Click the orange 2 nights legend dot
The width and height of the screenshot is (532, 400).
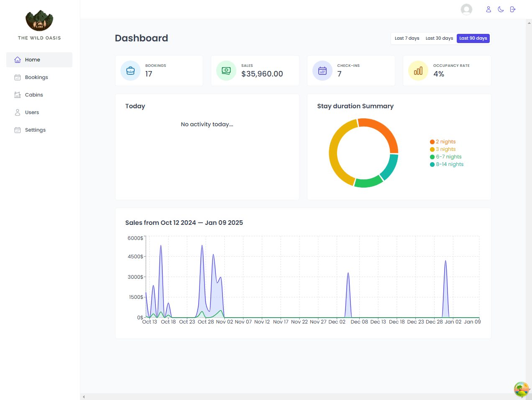click(432, 142)
